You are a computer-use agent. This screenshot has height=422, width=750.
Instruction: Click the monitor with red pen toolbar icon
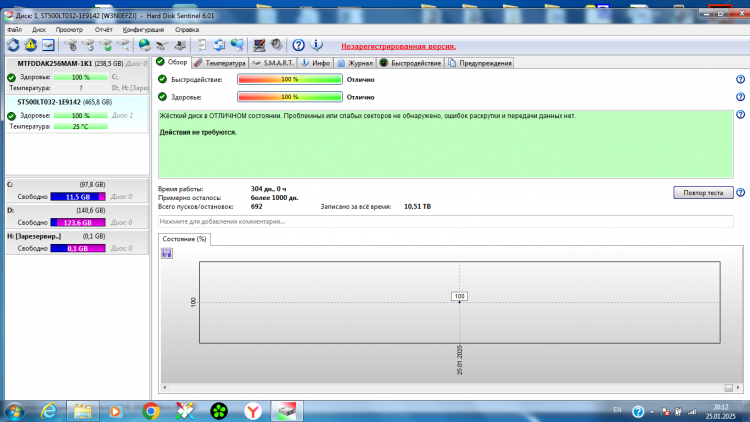point(259,45)
